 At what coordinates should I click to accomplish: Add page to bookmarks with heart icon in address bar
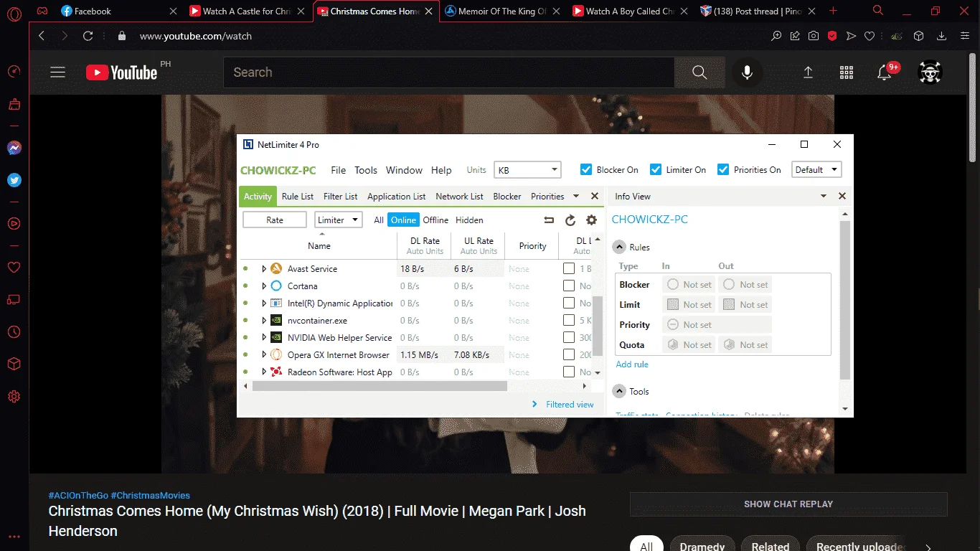tap(870, 36)
